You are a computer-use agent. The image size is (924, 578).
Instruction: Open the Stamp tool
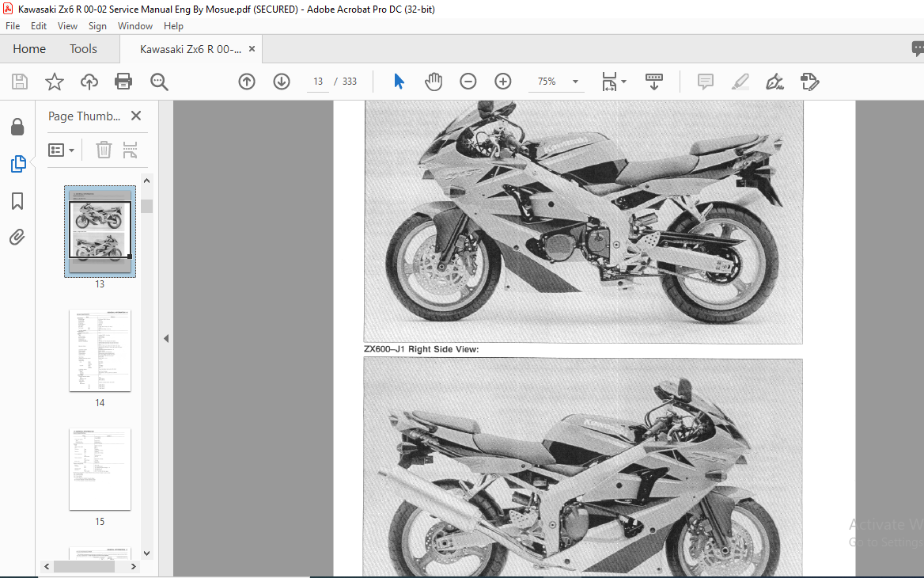click(809, 82)
